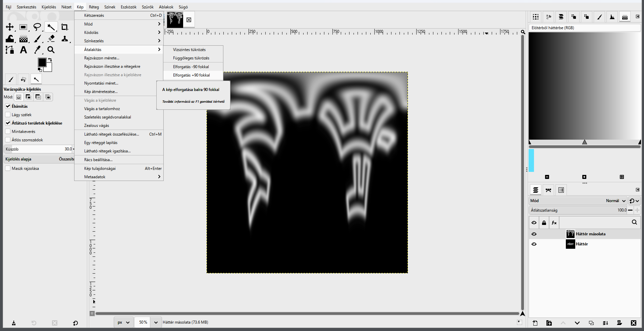Hide the Háttér másolata layer
Screen dimensions: 644x331
click(x=534, y=234)
